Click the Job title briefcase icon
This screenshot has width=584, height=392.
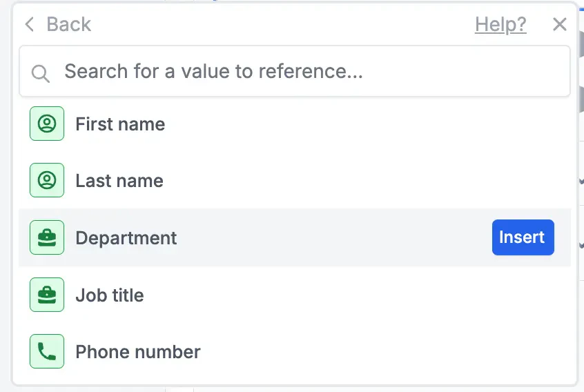(x=47, y=295)
